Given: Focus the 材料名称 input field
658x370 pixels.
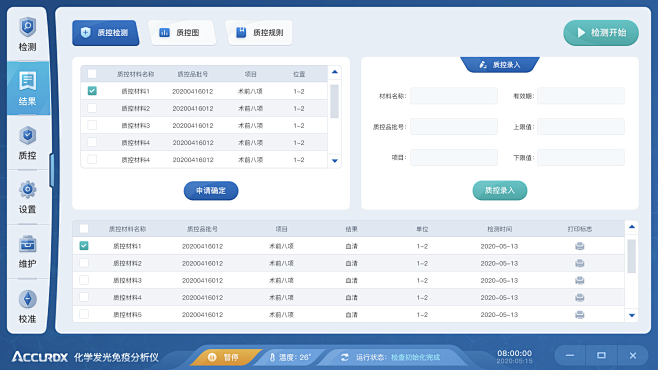Looking at the screenshot, I should tap(454, 96).
